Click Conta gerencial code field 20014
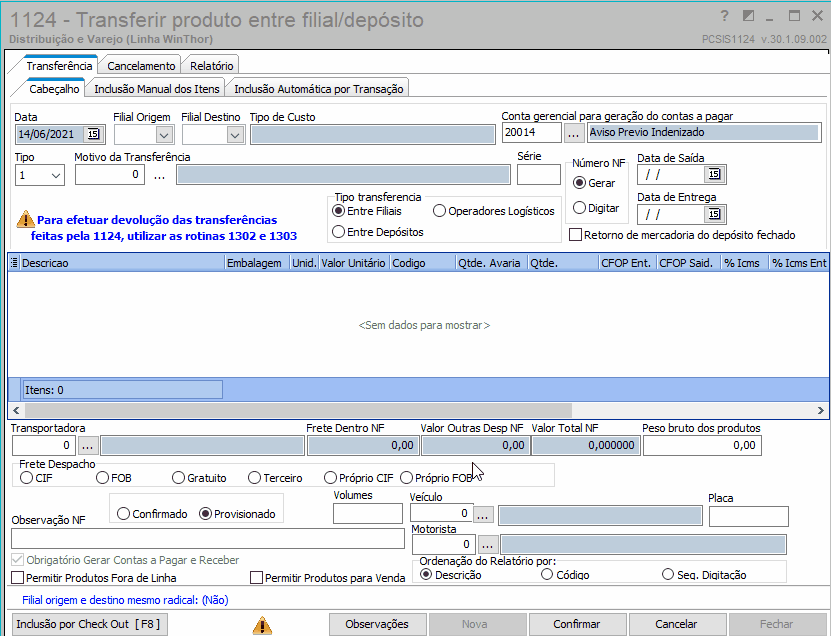 [532, 133]
